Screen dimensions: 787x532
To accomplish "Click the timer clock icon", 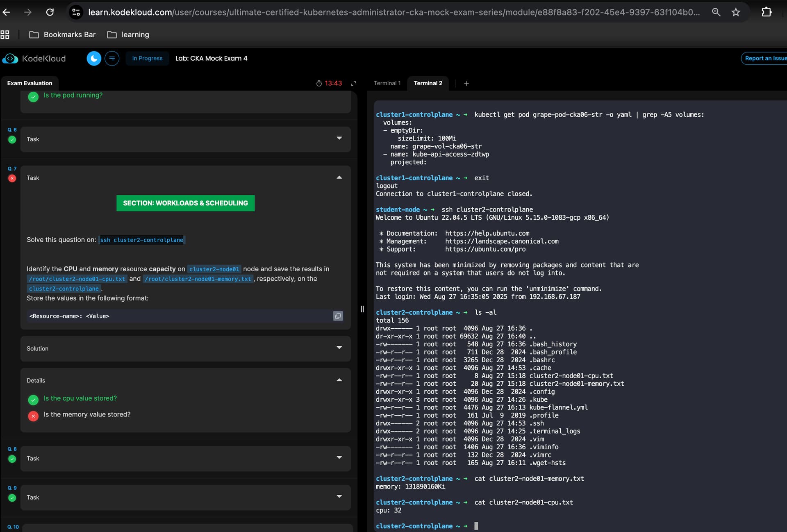I will point(319,84).
